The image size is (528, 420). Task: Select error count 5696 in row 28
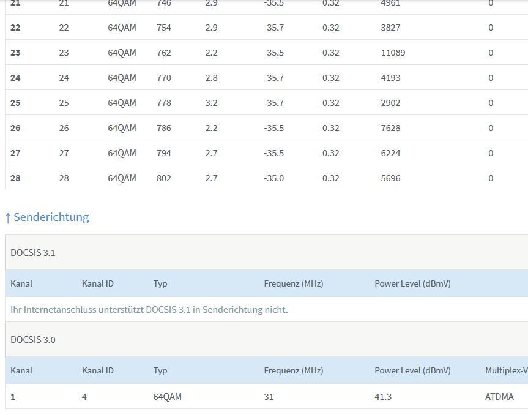coord(390,178)
